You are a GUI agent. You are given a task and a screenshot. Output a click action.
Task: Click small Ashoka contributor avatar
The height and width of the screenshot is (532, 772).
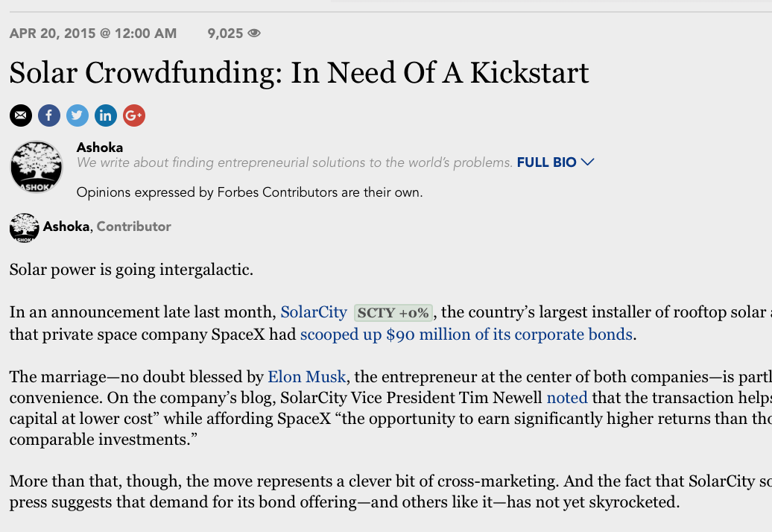click(24, 227)
